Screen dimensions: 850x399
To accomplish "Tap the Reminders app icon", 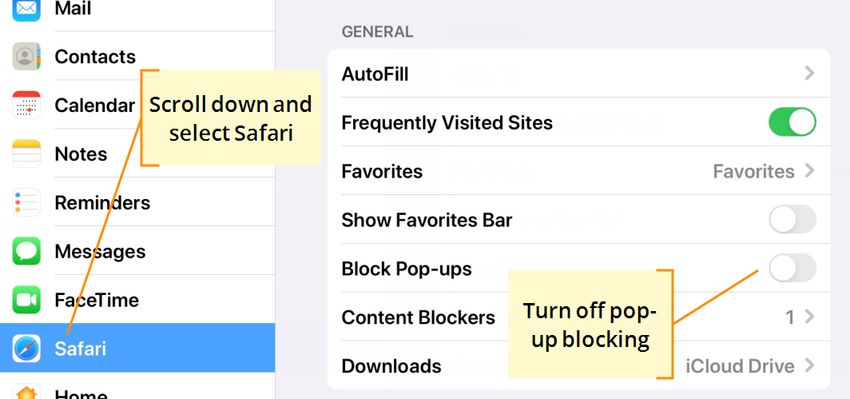I will click(27, 203).
